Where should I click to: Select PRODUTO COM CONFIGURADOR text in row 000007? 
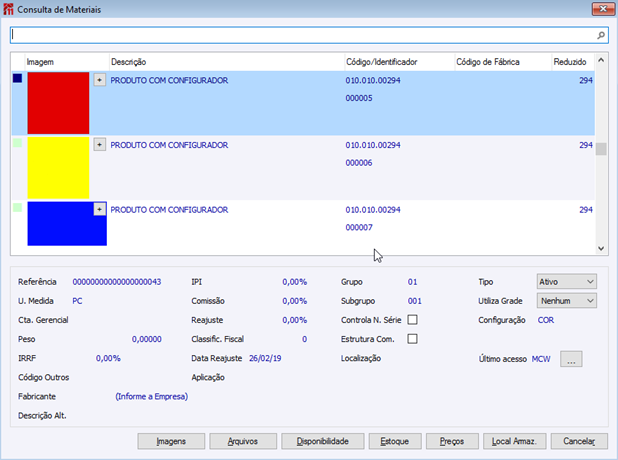[169, 210]
